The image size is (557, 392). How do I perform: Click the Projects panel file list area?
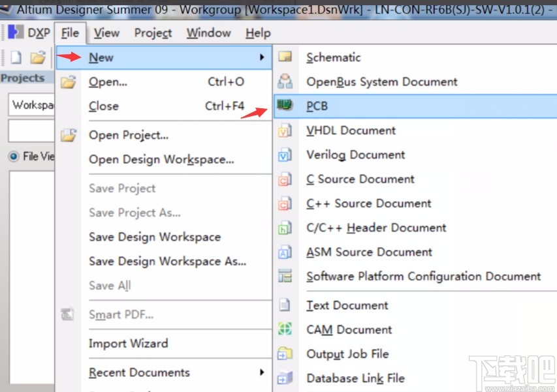pyautogui.click(x=32, y=277)
